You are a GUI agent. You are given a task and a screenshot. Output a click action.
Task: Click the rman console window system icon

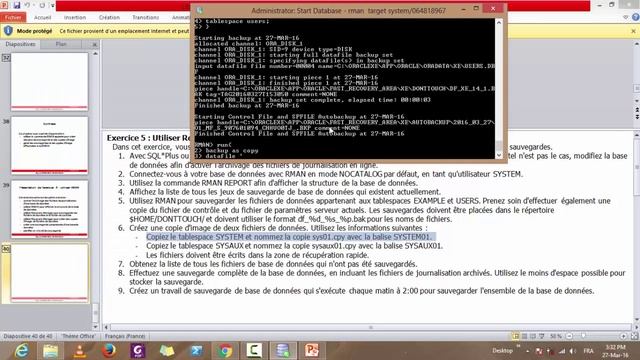(x=200, y=10)
